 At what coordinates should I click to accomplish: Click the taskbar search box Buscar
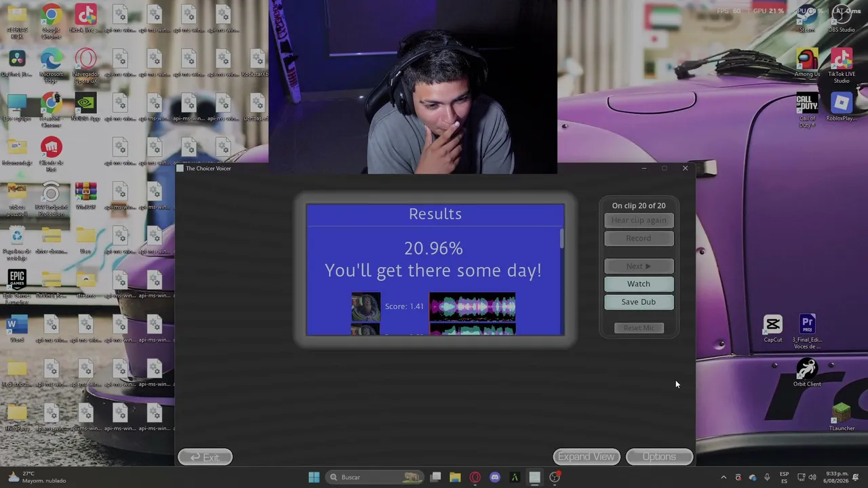click(x=374, y=477)
